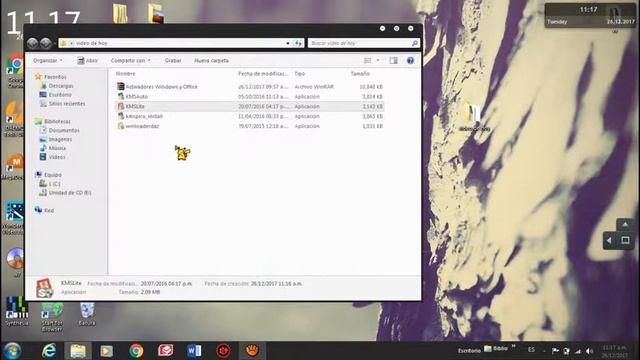Open Unidad de CD (E:)
Viewport: 640px width, 360px height.
coord(65,193)
